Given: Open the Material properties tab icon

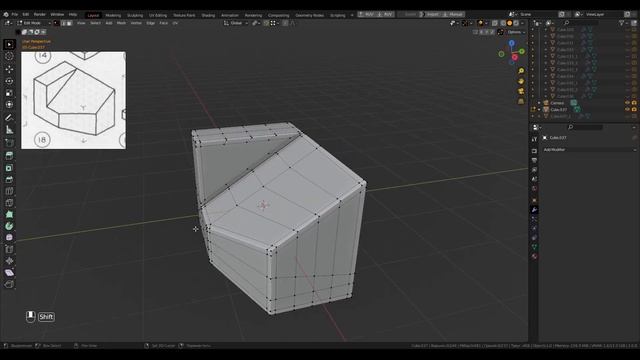Looking at the screenshot, I should 534,256.
